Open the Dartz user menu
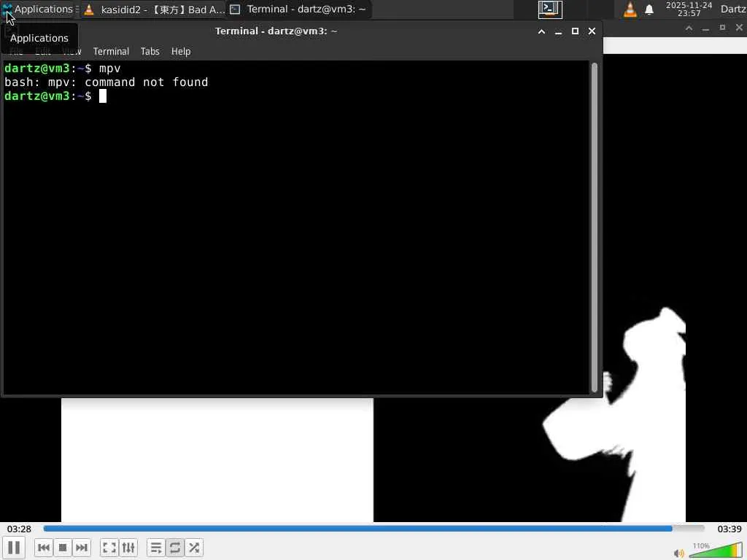747x560 pixels. (733, 9)
